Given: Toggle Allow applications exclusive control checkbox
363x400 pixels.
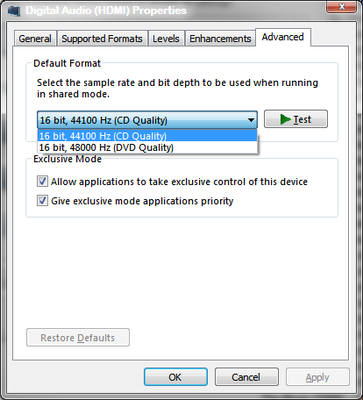Looking at the screenshot, I should pyautogui.click(x=42, y=182).
